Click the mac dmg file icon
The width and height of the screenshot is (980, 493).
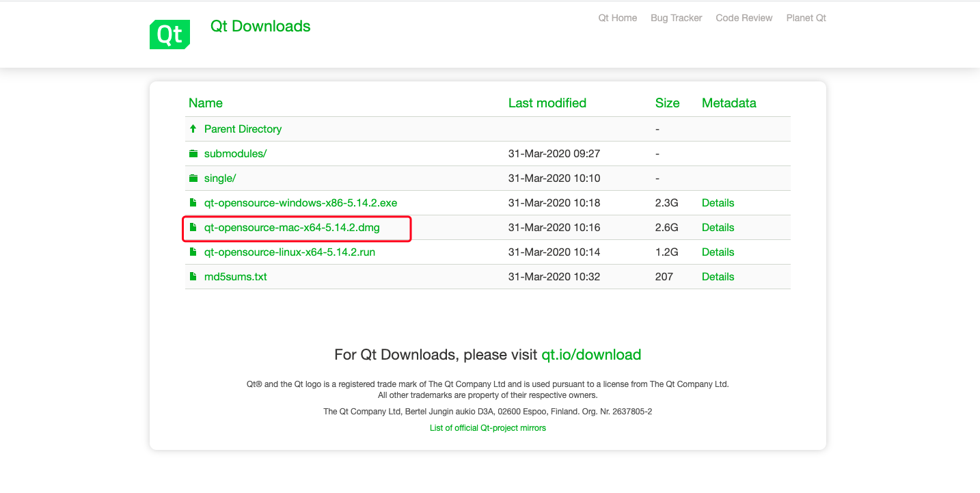[193, 228]
